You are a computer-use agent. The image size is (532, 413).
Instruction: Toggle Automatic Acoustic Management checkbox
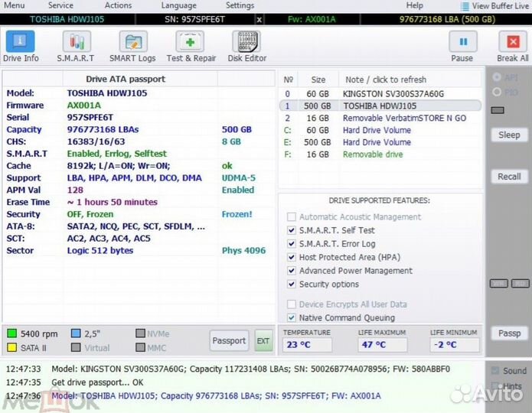pyautogui.click(x=291, y=217)
